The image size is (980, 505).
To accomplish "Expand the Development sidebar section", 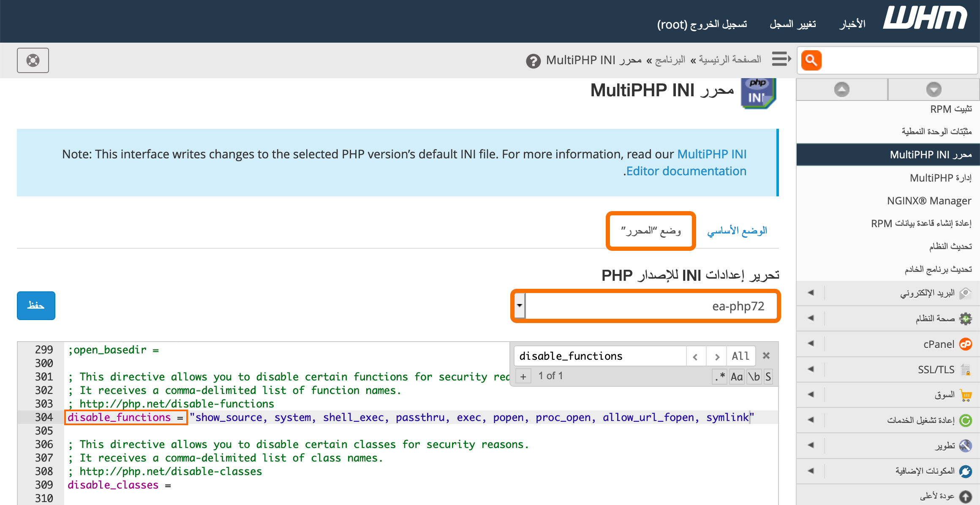I will 811,445.
